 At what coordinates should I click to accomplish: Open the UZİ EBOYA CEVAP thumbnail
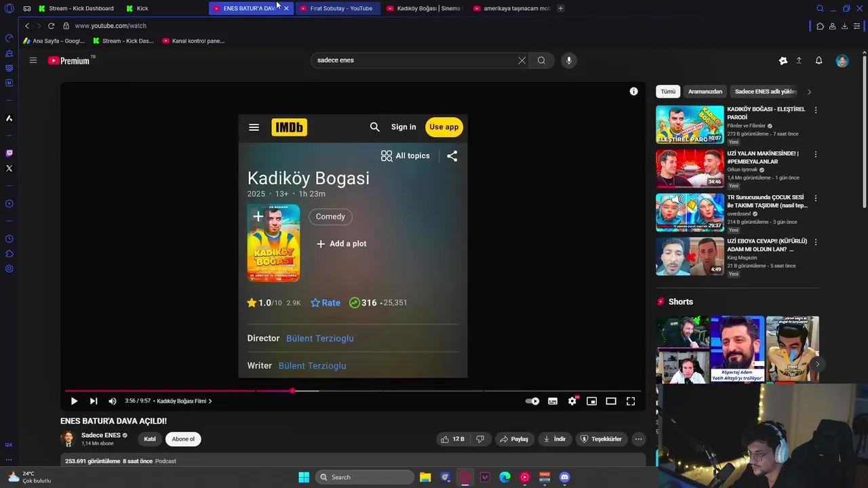click(x=690, y=256)
